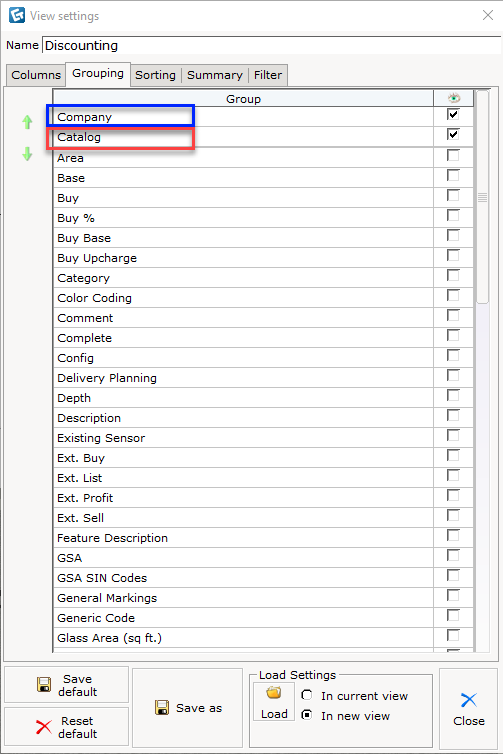Click the Save as floppy icon
Viewport: 503px width, 754px height.
[x=162, y=707]
